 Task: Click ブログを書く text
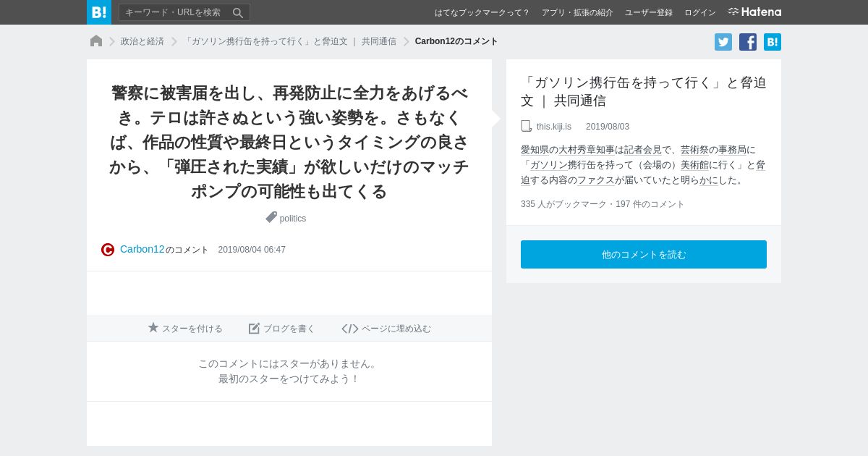289,329
